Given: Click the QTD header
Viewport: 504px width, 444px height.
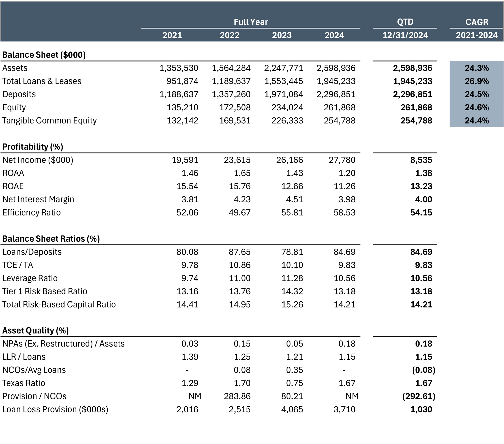Looking at the screenshot, I should pyautogui.click(x=405, y=22).
